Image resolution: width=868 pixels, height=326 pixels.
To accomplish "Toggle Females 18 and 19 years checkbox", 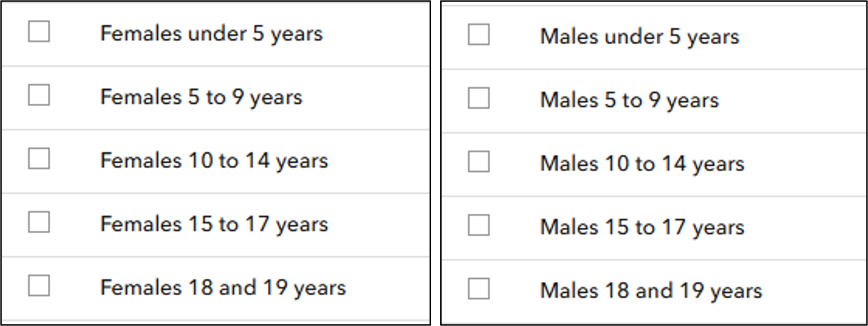I will pos(39,286).
